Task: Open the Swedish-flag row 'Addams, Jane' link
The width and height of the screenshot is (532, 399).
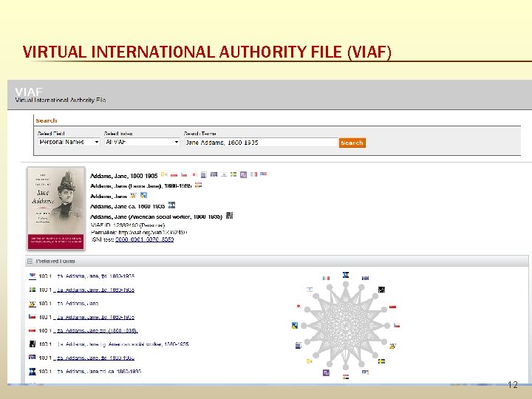Action: (x=94, y=290)
